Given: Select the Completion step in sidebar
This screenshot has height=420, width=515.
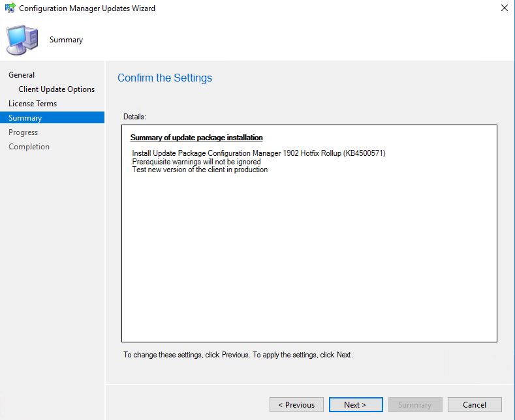Looking at the screenshot, I should pos(29,147).
